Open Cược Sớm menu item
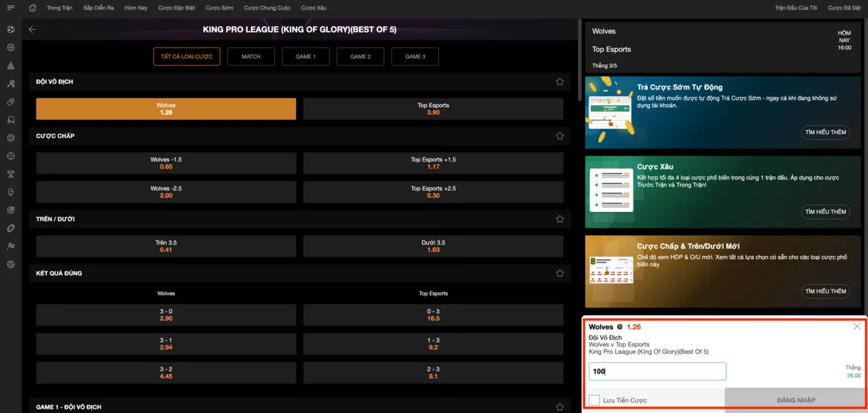 pyautogui.click(x=220, y=8)
